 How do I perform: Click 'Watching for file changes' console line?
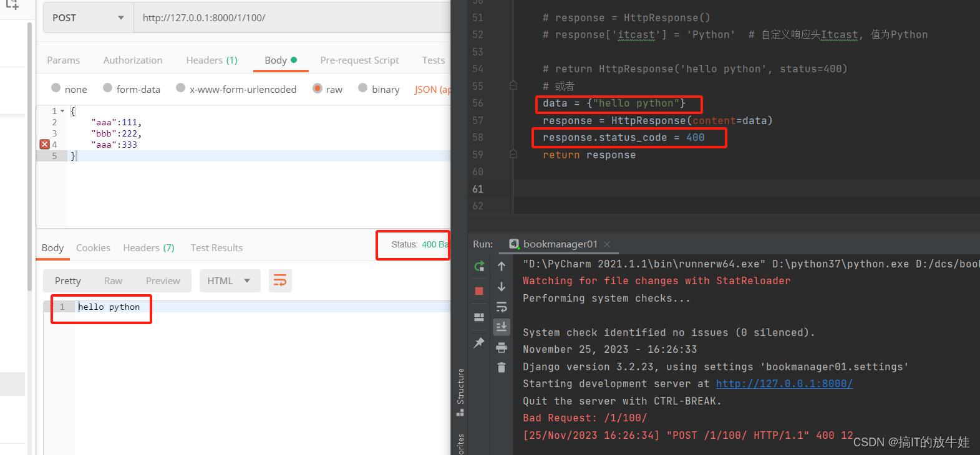point(656,281)
